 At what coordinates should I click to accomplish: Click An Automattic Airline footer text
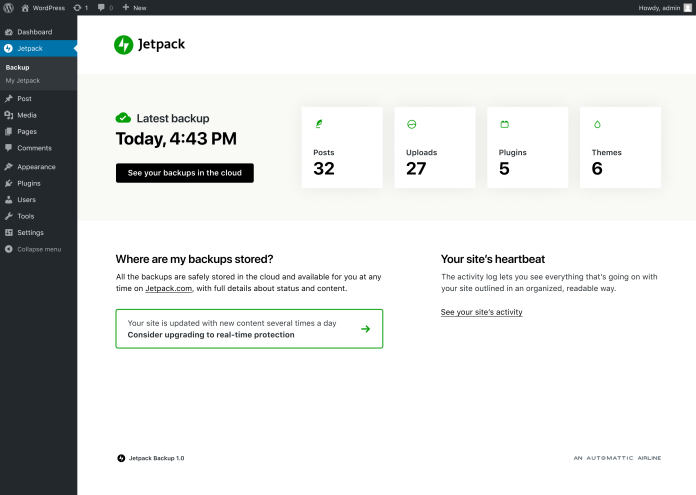[617, 458]
